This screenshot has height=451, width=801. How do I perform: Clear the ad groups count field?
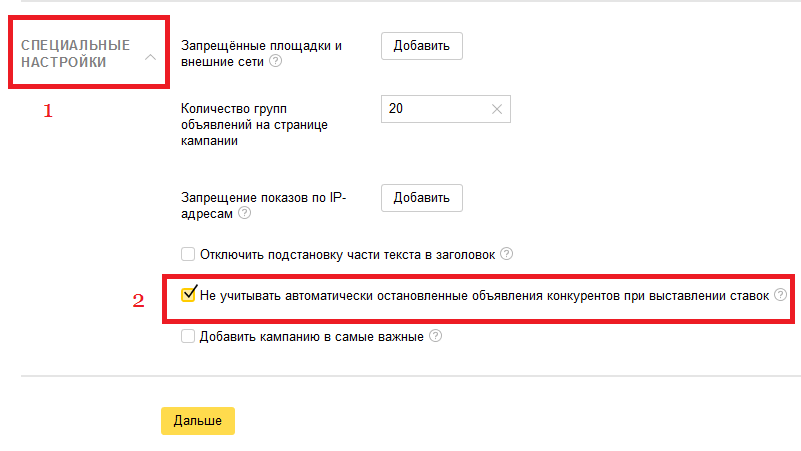coord(497,109)
